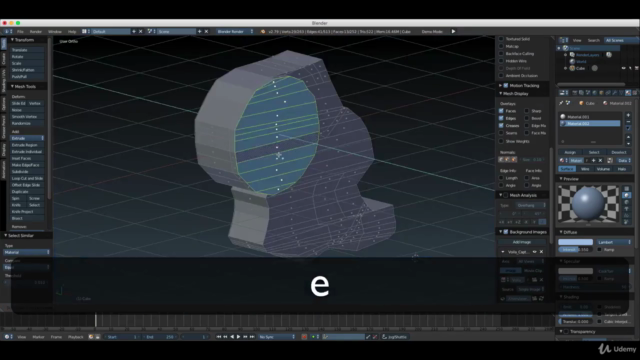Open the Lambert diffuse shader dropdown
The image size is (640, 360).
tap(614, 242)
